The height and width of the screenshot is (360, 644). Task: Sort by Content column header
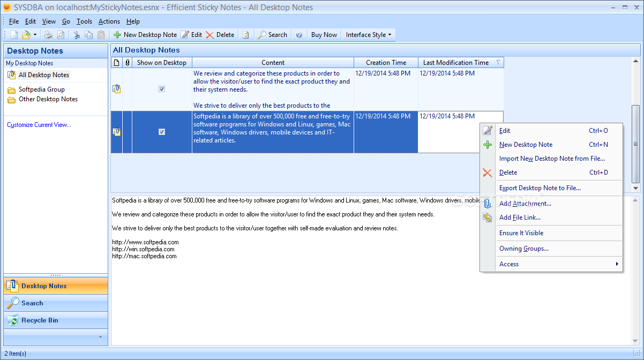coord(273,63)
